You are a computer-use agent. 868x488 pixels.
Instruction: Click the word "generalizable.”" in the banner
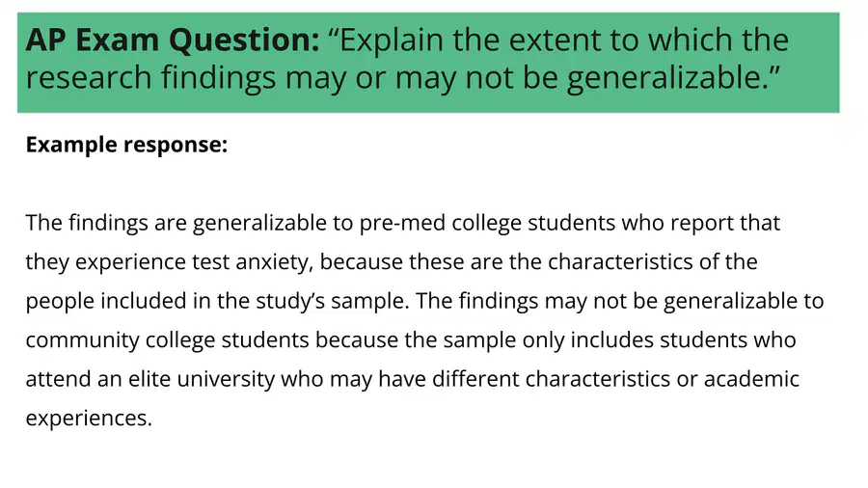coord(673,78)
